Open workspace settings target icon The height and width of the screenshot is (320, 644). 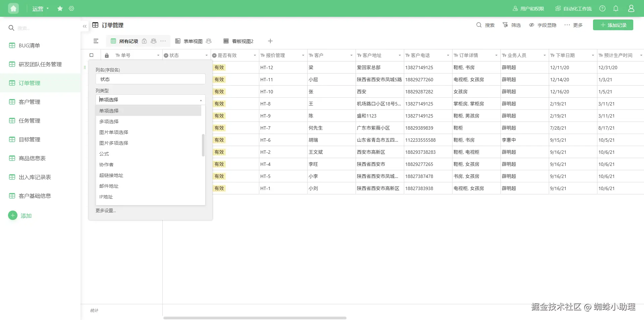point(71,8)
